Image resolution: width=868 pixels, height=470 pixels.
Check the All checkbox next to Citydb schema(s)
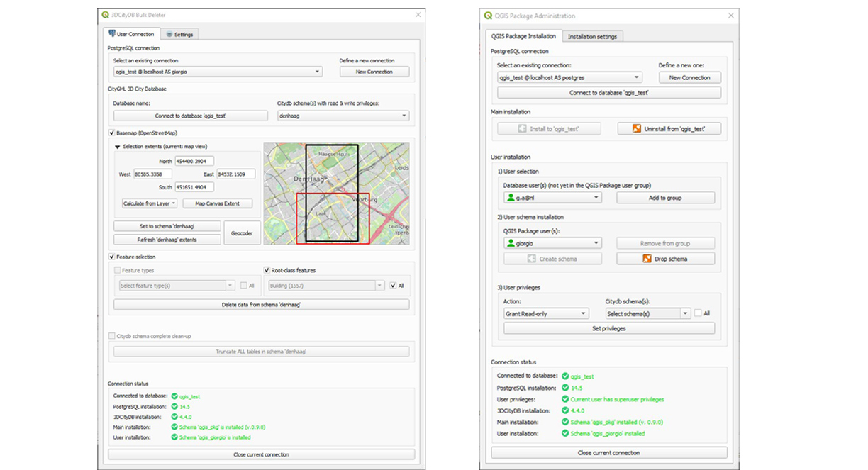click(x=699, y=313)
